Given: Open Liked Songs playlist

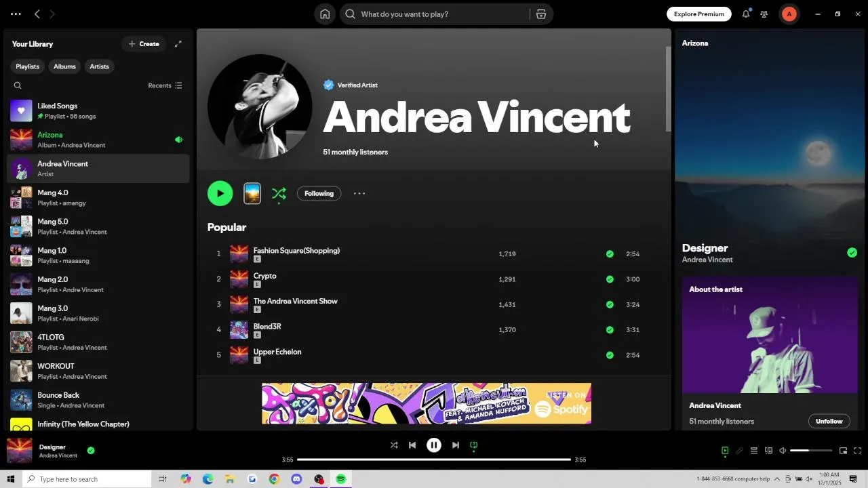Looking at the screenshot, I should (x=98, y=110).
